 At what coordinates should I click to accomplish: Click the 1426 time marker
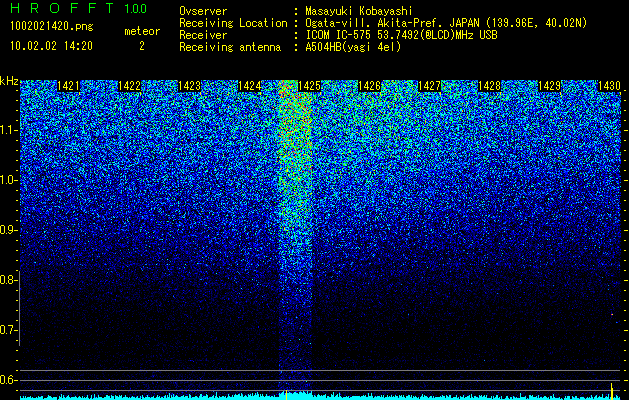click(x=369, y=86)
